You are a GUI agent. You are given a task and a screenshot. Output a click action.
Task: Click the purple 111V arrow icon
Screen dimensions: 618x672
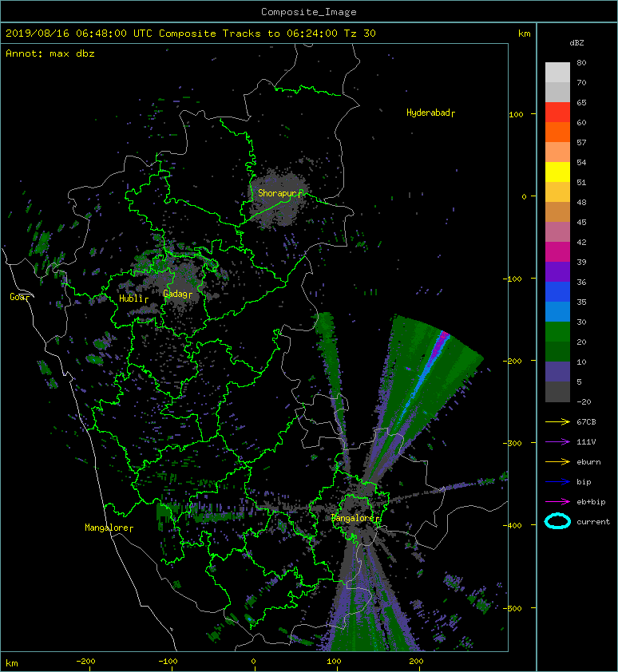[557, 442]
